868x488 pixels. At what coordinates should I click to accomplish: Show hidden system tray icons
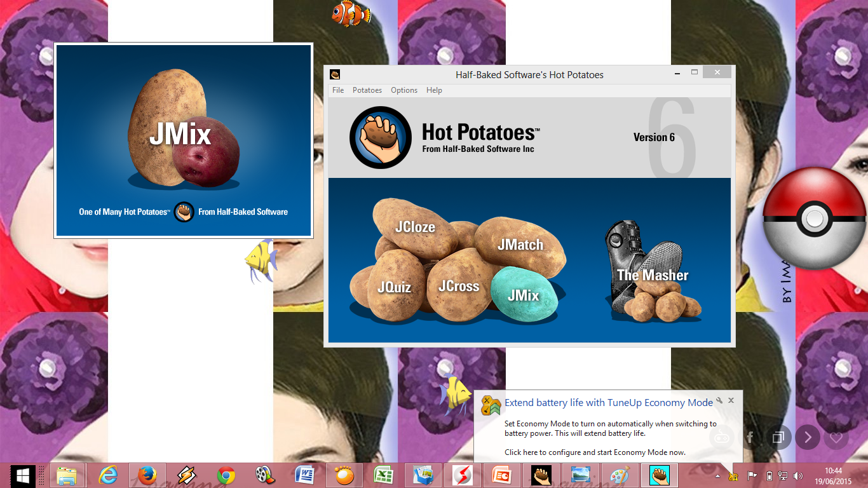pos(718,476)
